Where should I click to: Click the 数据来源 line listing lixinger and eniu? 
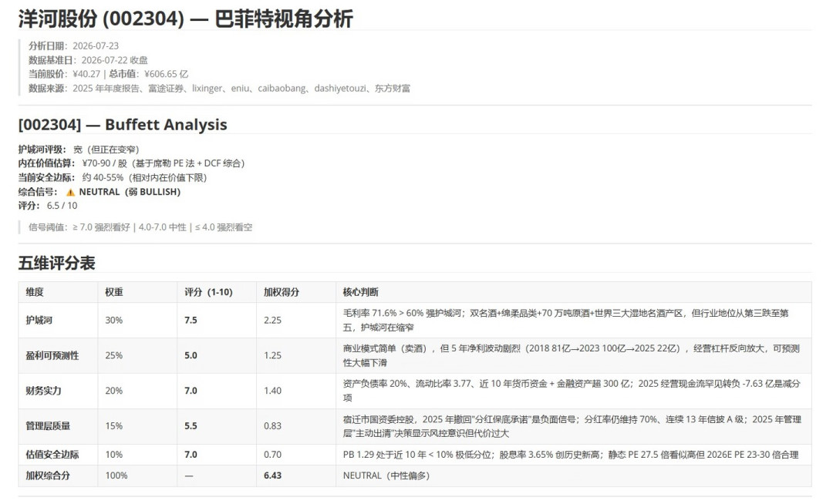click(x=219, y=89)
